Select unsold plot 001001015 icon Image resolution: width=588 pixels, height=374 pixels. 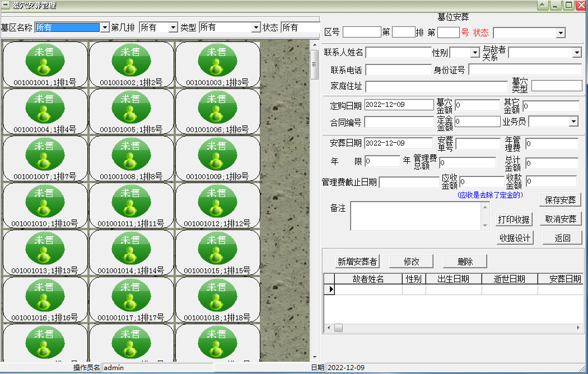pyautogui.click(x=217, y=248)
